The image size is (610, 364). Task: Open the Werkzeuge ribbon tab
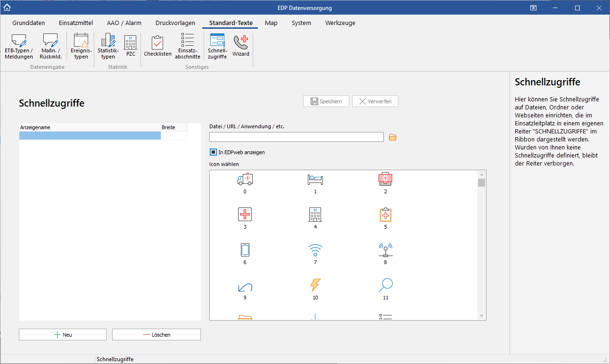coord(340,23)
